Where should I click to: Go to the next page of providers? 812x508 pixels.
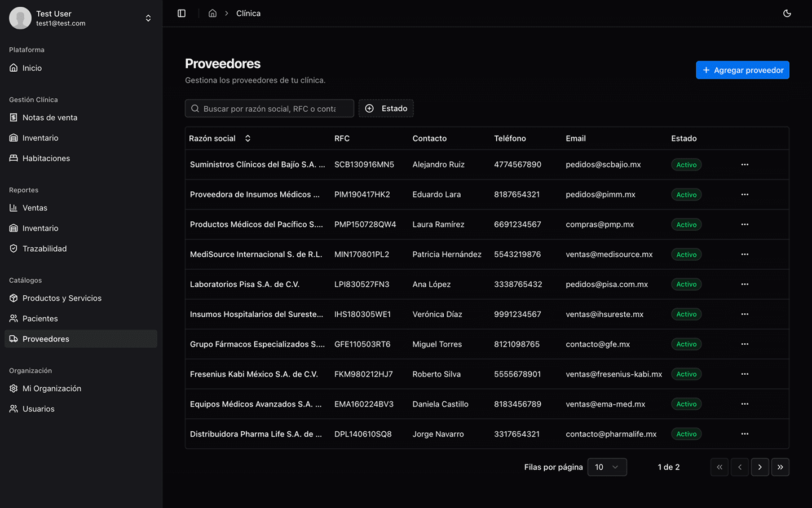[760, 467]
